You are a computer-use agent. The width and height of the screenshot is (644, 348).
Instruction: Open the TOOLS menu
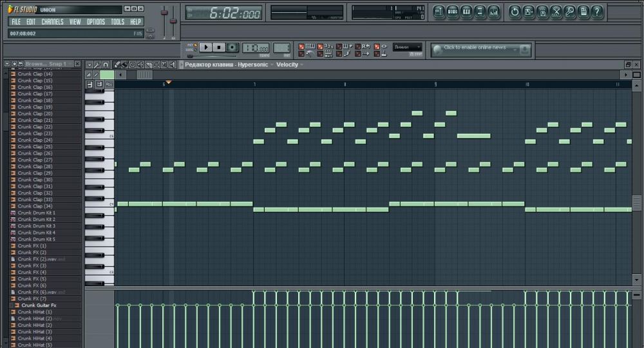coord(117,22)
